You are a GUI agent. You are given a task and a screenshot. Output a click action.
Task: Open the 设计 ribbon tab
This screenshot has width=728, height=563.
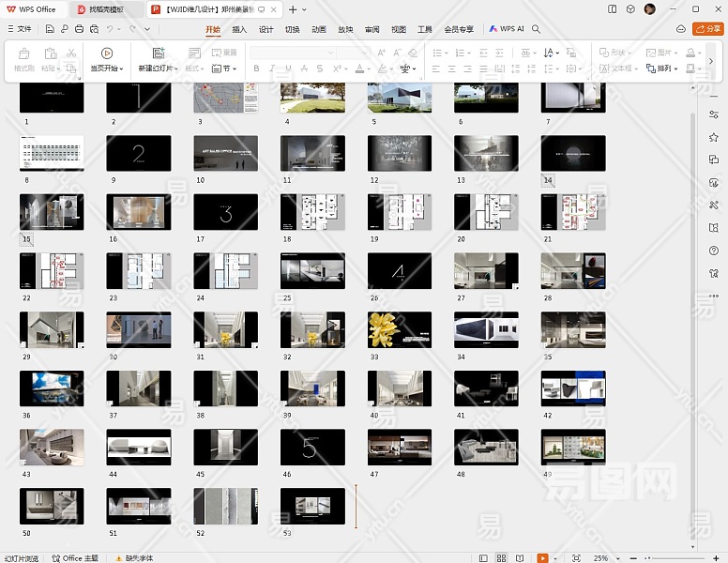(x=265, y=29)
